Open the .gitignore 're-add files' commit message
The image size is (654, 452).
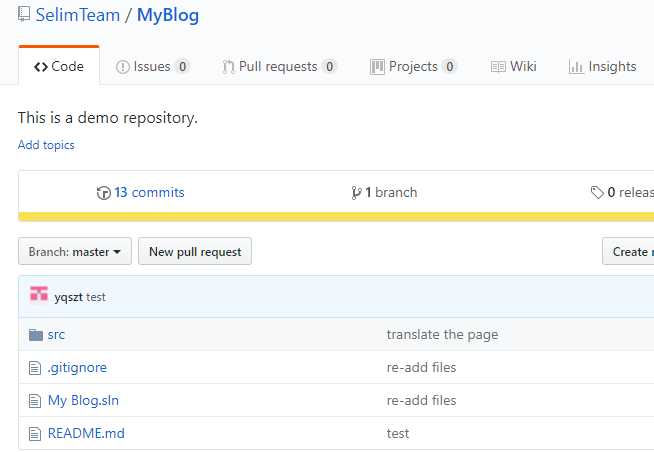(x=421, y=368)
